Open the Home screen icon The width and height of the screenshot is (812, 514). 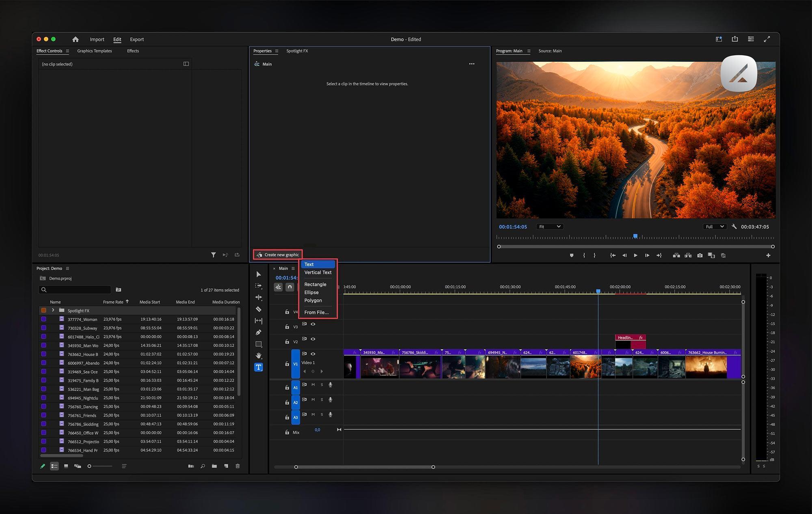point(76,39)
